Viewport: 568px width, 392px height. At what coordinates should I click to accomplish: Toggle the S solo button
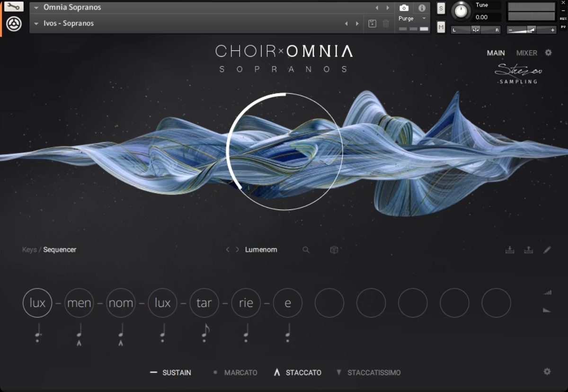click(441, 8)
